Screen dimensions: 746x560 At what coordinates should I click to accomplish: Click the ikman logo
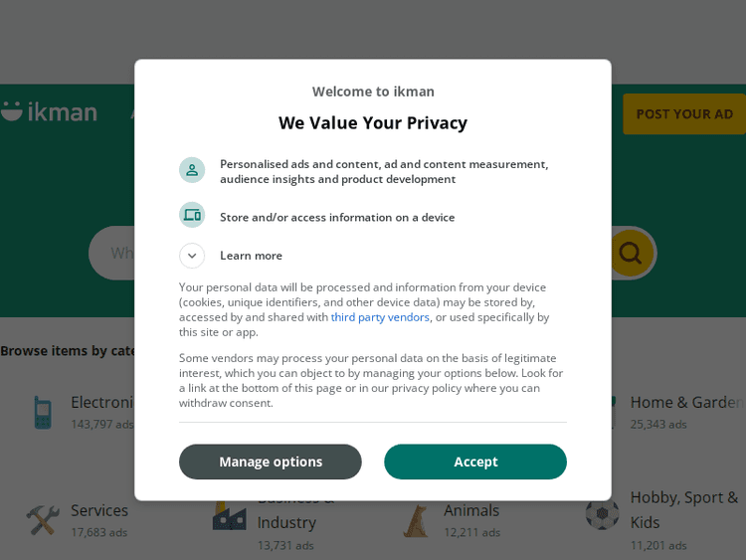50,111
